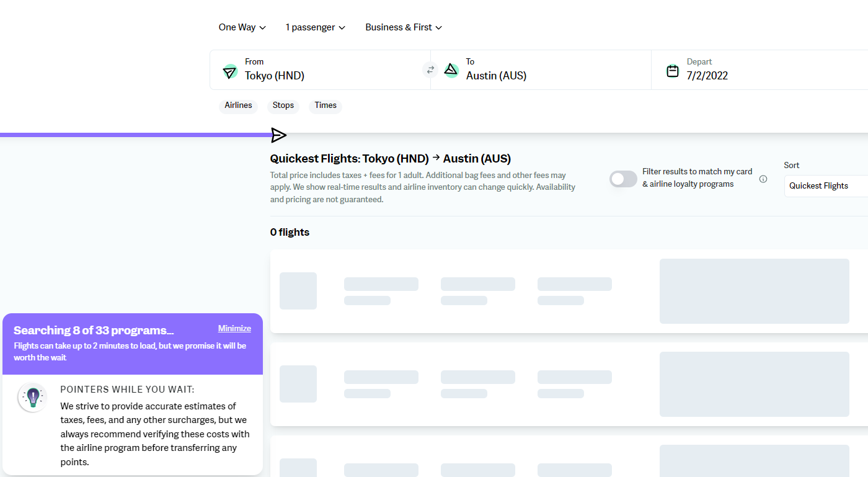Click the arrival plane icon beside To
This screenshot has height=477, width=868.
451,70
